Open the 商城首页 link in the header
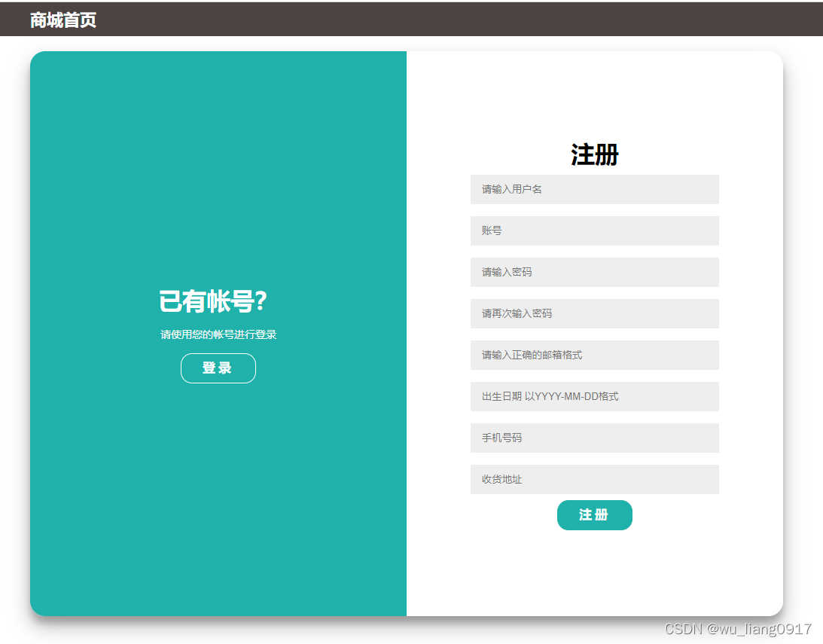823x644 pixels. [63, 20]
